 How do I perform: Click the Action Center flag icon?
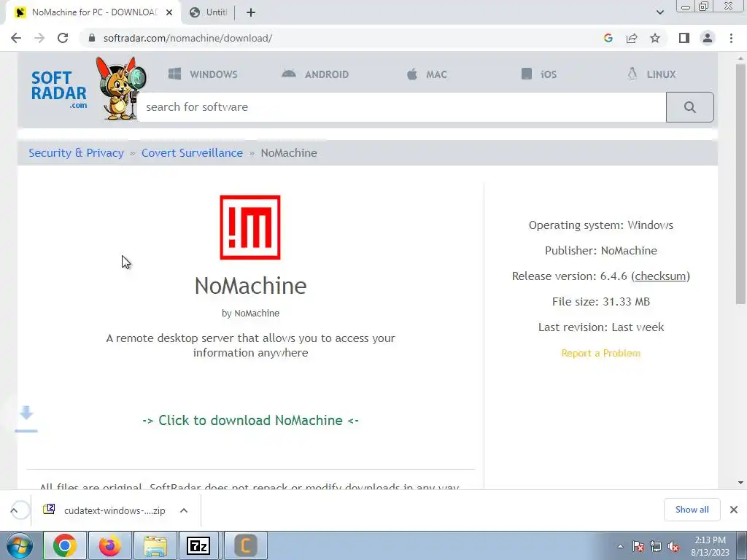(x=638, y=546)
